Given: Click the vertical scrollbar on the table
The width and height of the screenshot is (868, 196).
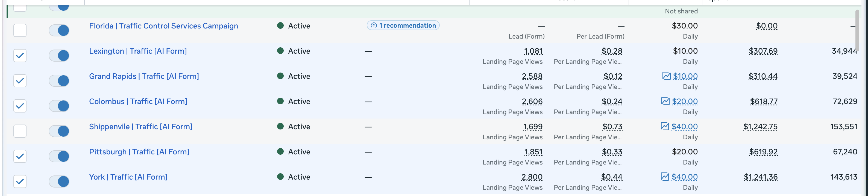Looking at the screenshot, I should click(857, 30).
